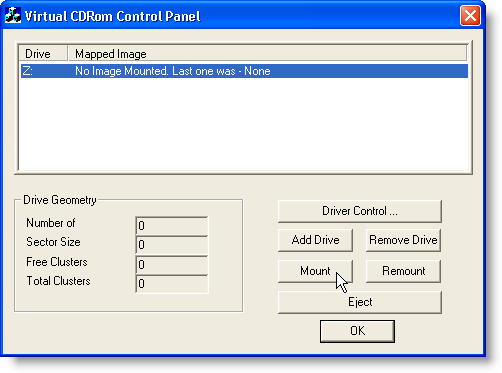Click the 'Free Clusters' label
This screenshot has height=373, width=502.
(x=57, y=262)
